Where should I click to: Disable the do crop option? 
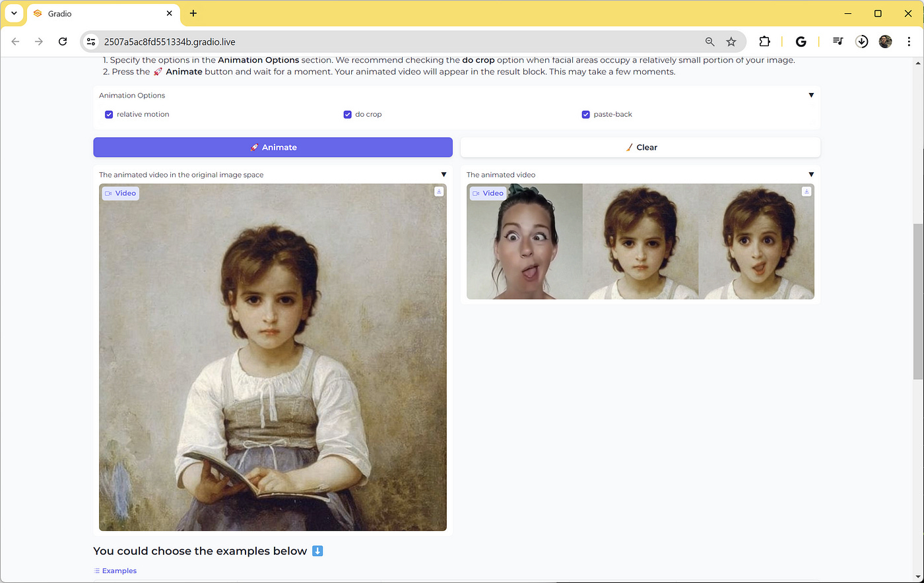click(x=348, y=114)
